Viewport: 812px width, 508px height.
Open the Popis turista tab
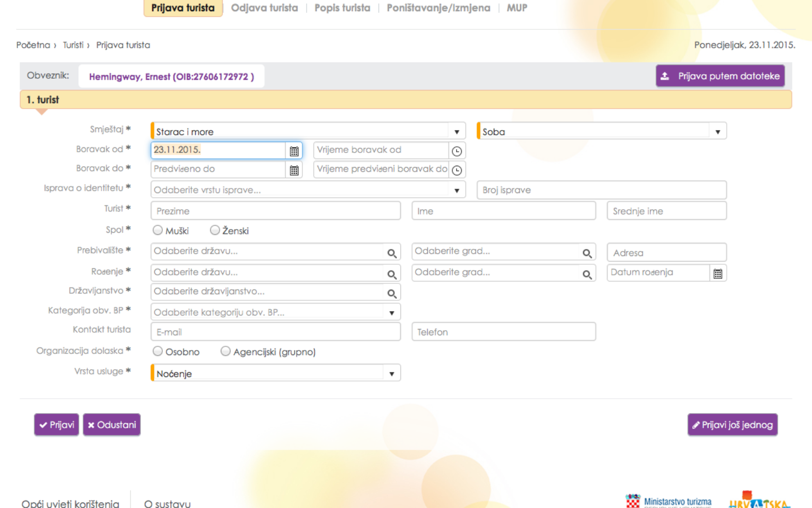pos(342,8)
